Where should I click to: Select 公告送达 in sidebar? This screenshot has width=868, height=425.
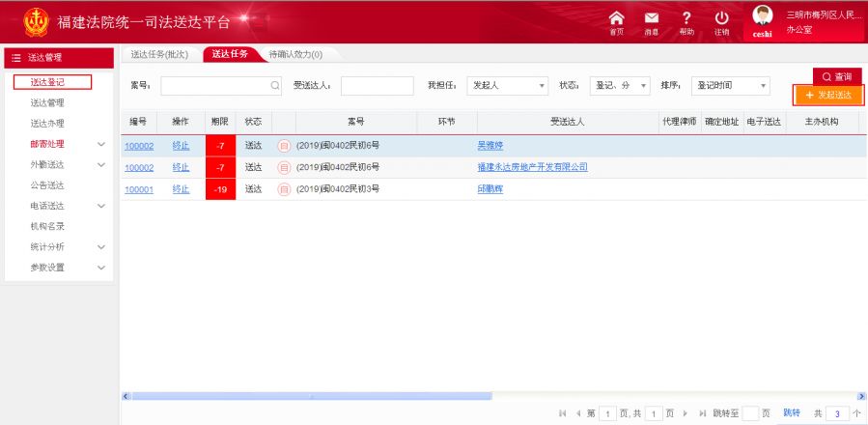click(47, 185)
